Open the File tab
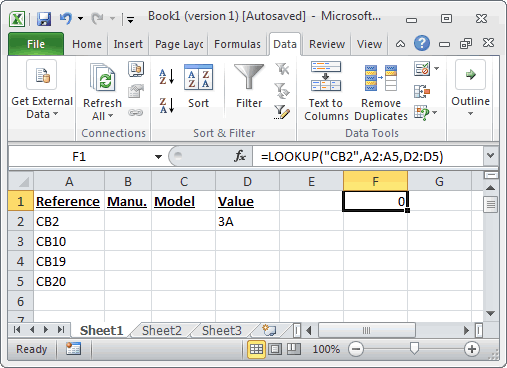Screen dimensions: 507x368 [x=36, y=44]
